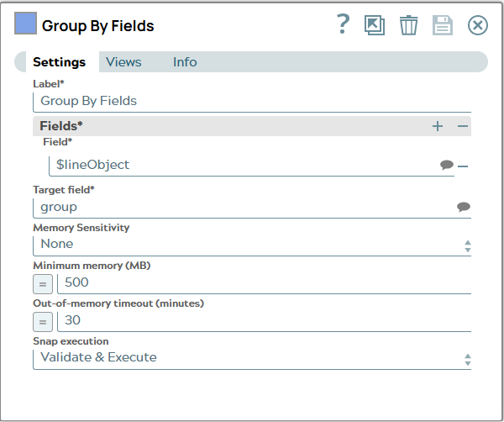
Task: Click the Out-of-memory timeout (minutes) label
Action: click(118, 303)
